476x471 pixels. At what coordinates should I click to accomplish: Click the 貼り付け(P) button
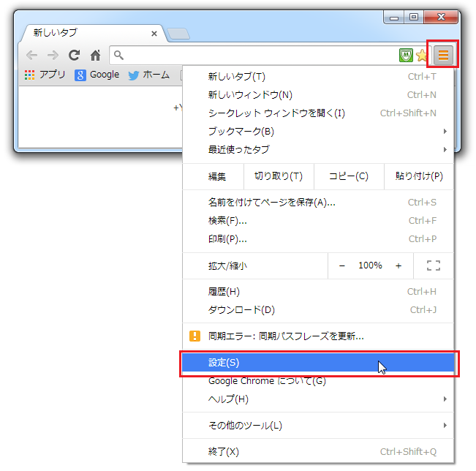tap(419, 176)
